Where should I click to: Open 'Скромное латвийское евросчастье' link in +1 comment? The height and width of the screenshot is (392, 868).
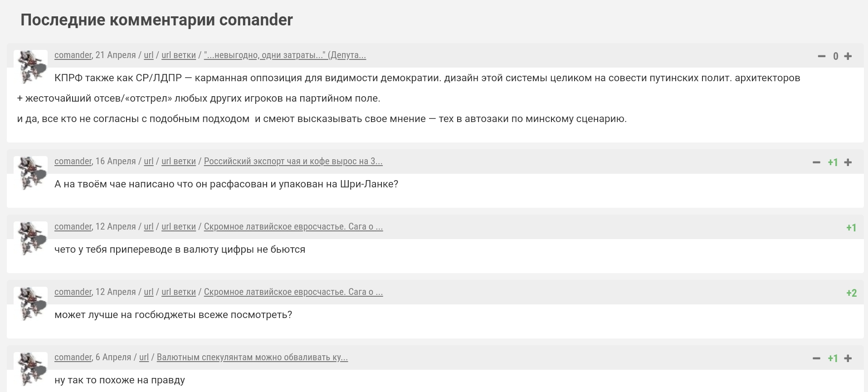point(293,226)
